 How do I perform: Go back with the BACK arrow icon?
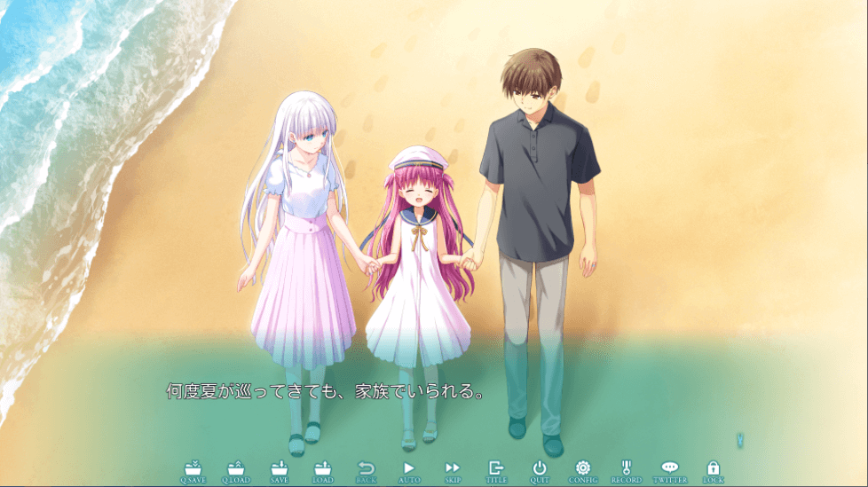(366, 471)
